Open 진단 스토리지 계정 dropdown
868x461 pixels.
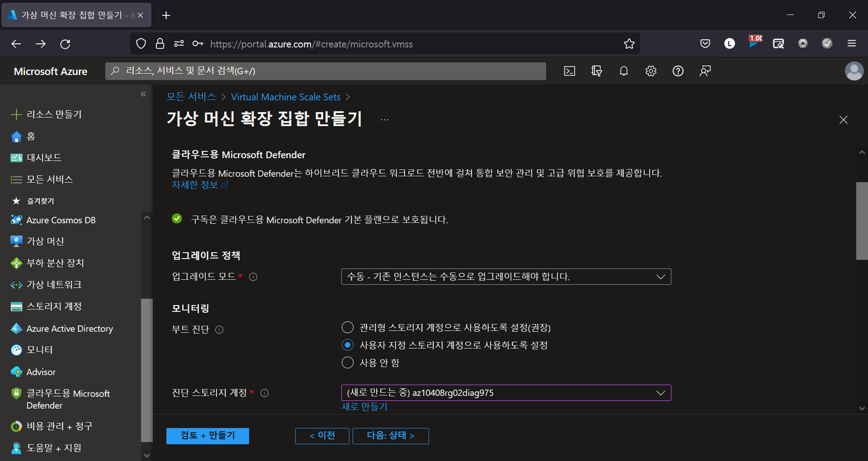506,393
